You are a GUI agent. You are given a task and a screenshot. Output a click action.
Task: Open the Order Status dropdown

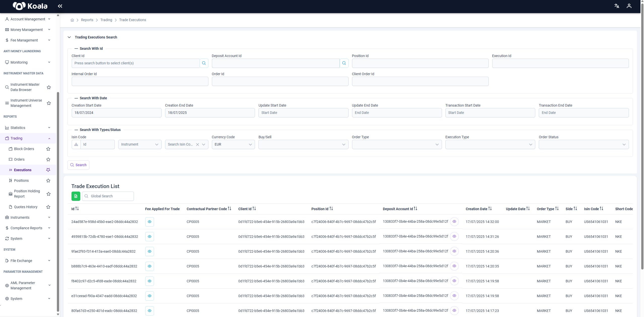(x=584, y=145)
